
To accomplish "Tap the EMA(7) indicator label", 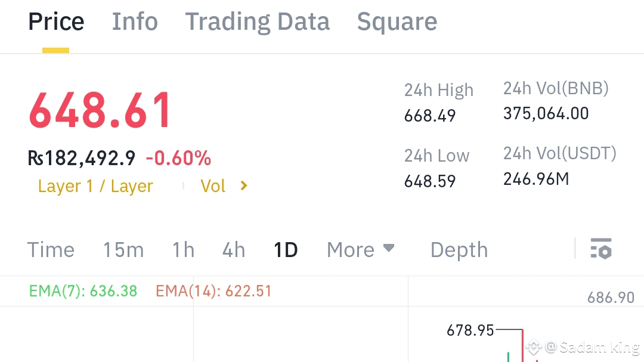I will (83, 291).
